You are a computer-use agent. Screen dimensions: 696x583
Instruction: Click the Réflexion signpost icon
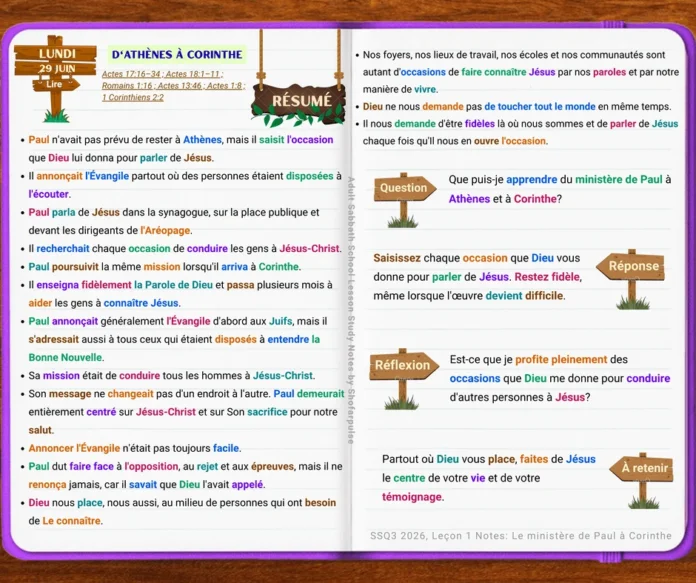403,378
